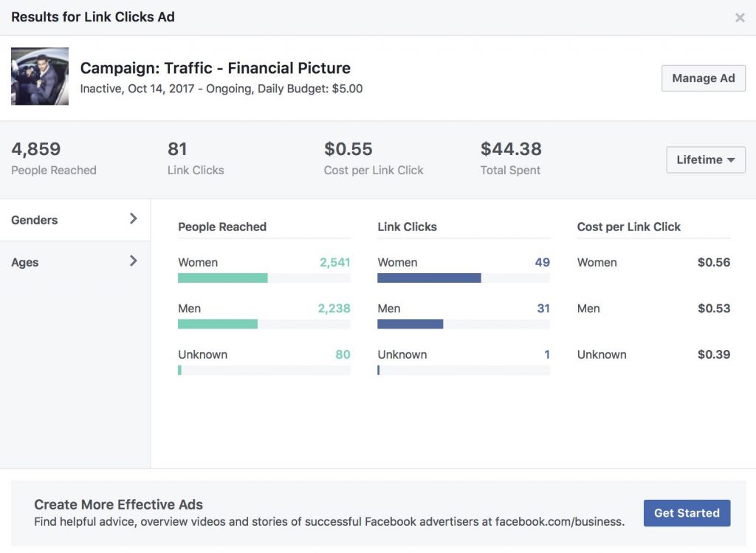Click the People Reached column header

click(222, 227)
